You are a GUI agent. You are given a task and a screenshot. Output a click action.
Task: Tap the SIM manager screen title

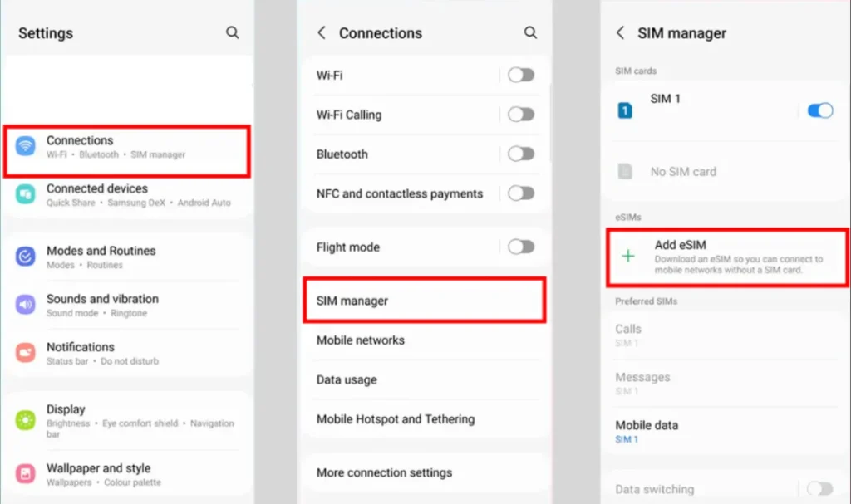coord(681,33)
